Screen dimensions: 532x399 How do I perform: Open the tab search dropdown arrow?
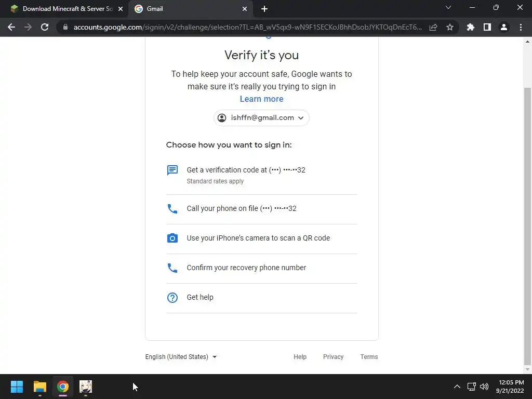tap(448, 7)
